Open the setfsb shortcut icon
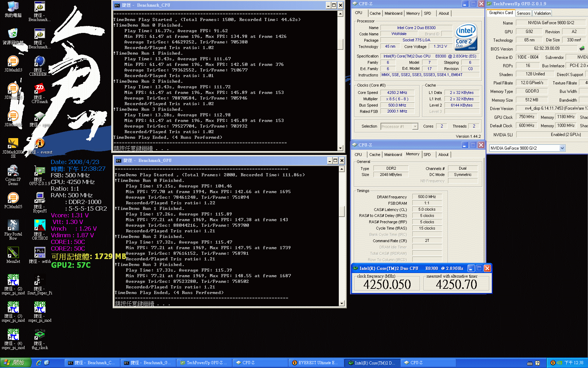 coord(40,255)
